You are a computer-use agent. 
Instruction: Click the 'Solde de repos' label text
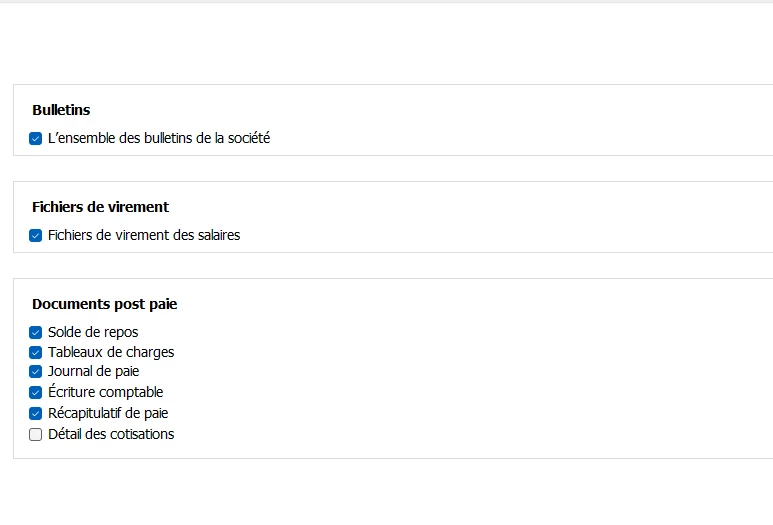[x=93, y=332]
